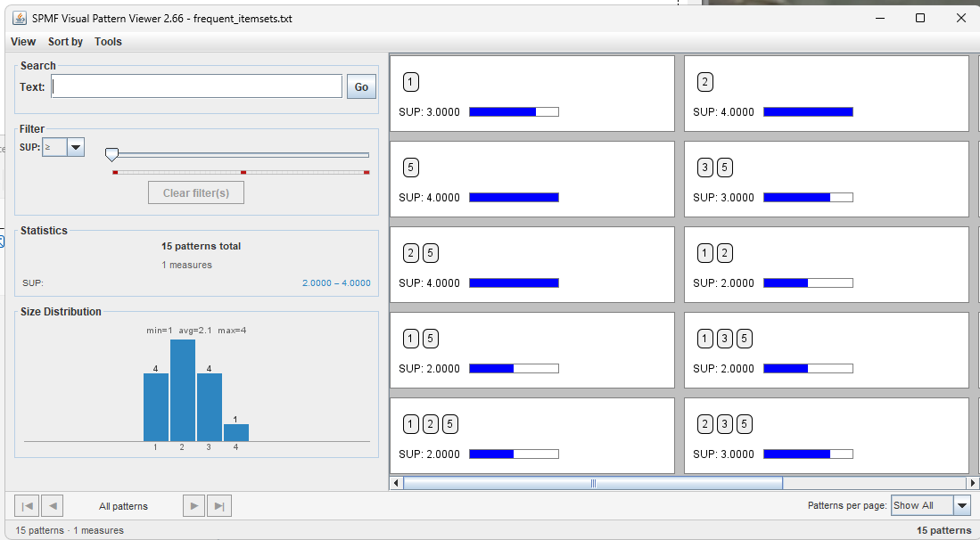980x540 pixels.
Task: Click item 3 in the 1 3 5 pattern
Action: 724,339
